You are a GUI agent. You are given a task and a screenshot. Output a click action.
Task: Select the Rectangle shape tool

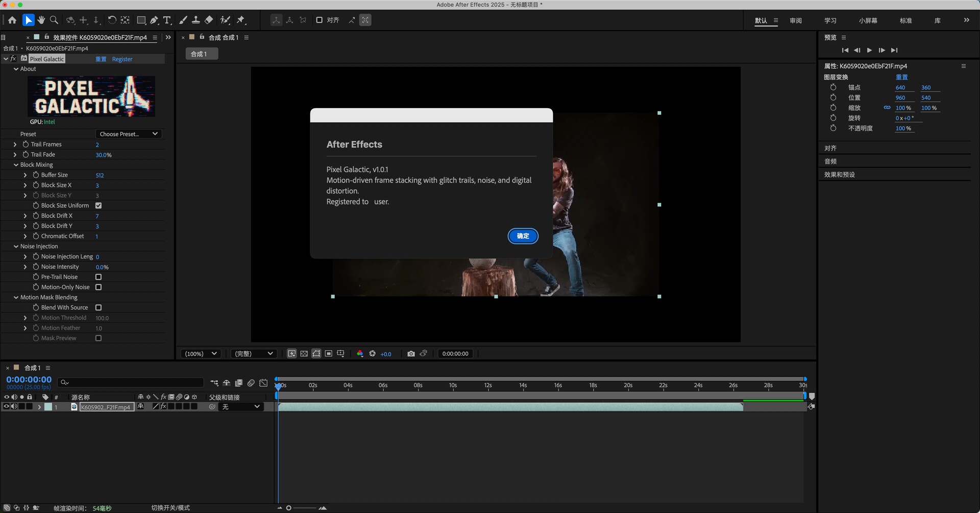pos(141,20)
